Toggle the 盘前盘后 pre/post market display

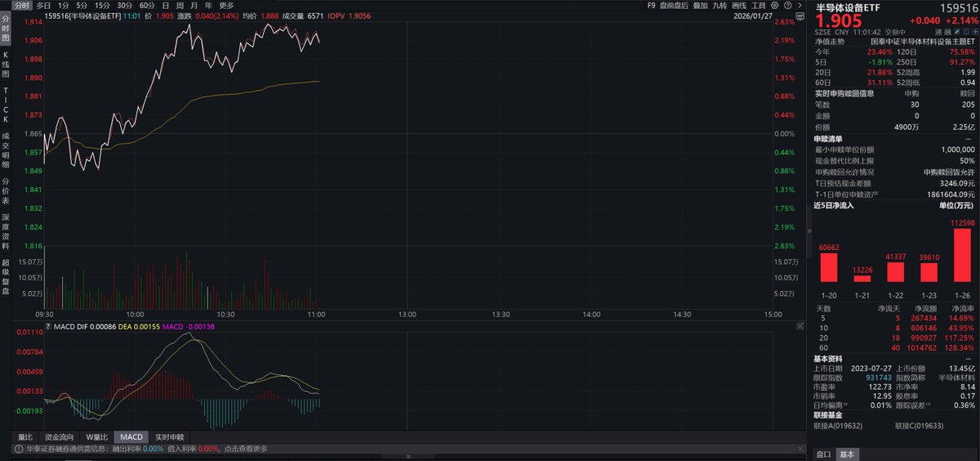pos(675,5)
